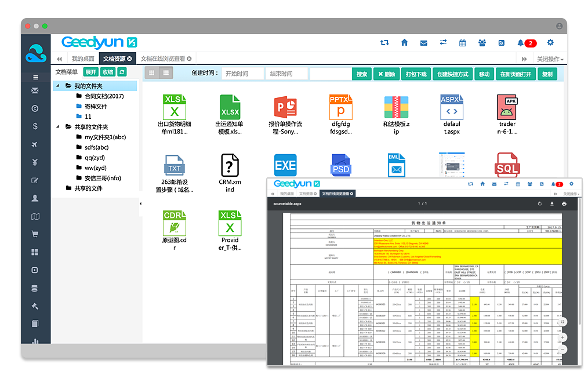Collapse the 共享的文件夹 tree node arrow
Viewport: 588px width, 371px height.
pyautogui.click(x=58, y=127)
